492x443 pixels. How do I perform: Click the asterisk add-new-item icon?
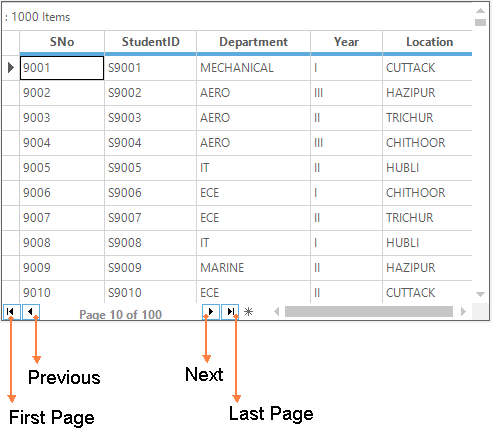(248, 312)
